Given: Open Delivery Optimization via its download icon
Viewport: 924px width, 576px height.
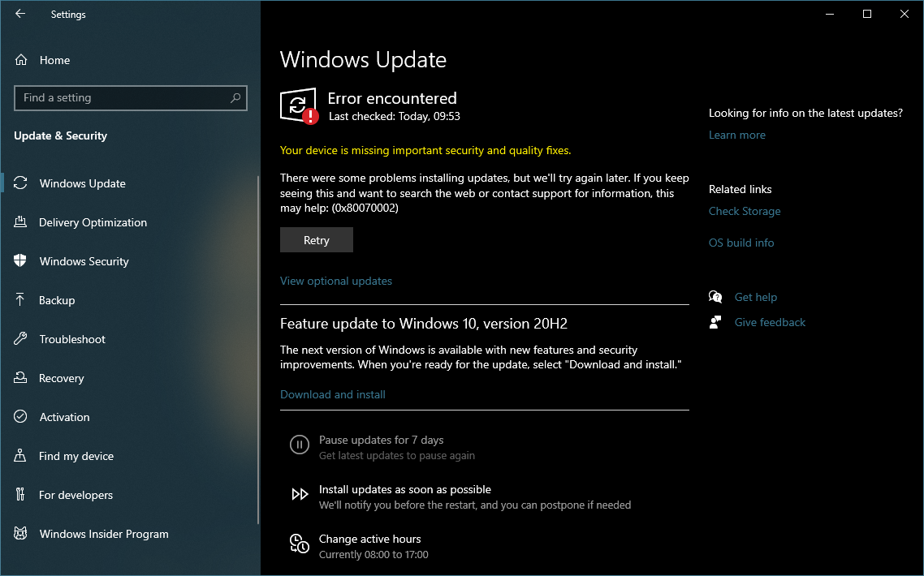Looking at the screenshot, I should coord(22,222).
